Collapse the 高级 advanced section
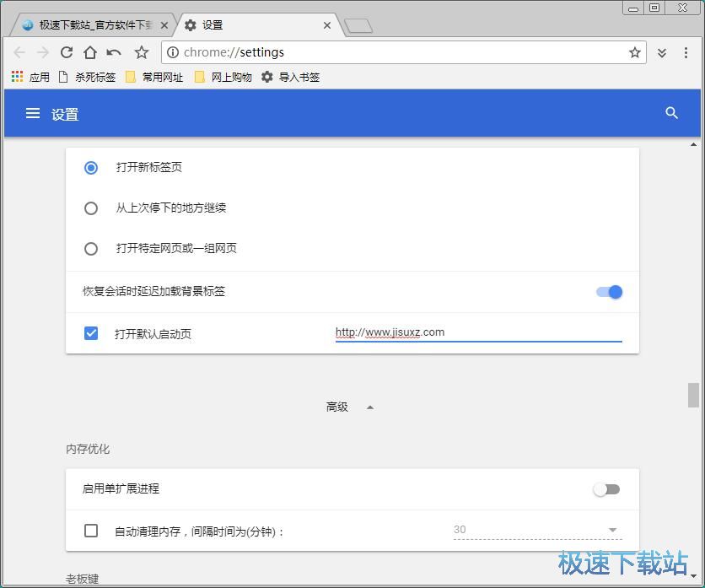This screenshot has height=588, width=705. pyautogui.click(x=350, y=407)
